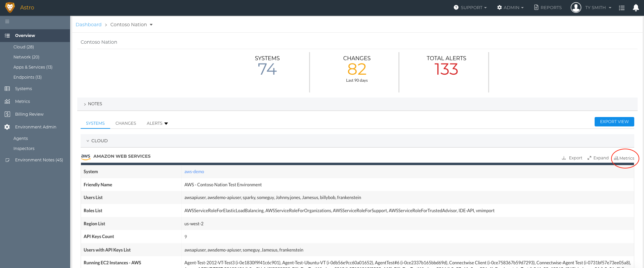
Task: Switch to the Changes tab
Action: coord(126,123)
